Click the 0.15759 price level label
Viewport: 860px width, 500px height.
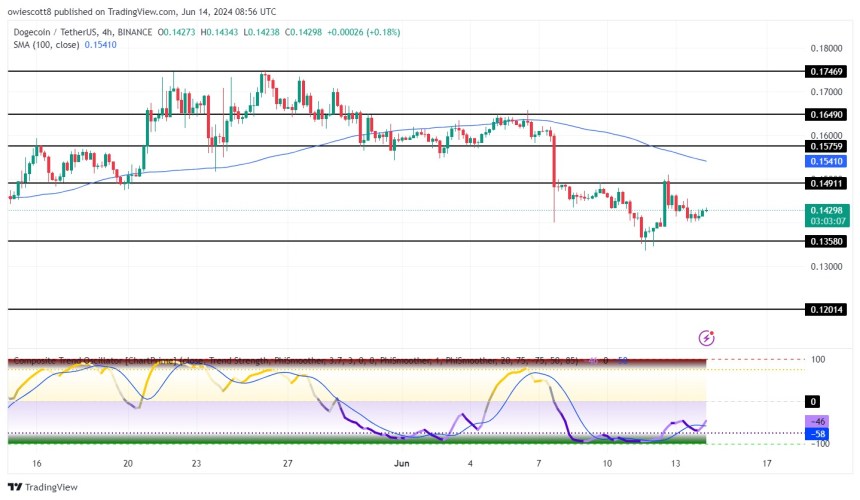(x=826, y=146)
